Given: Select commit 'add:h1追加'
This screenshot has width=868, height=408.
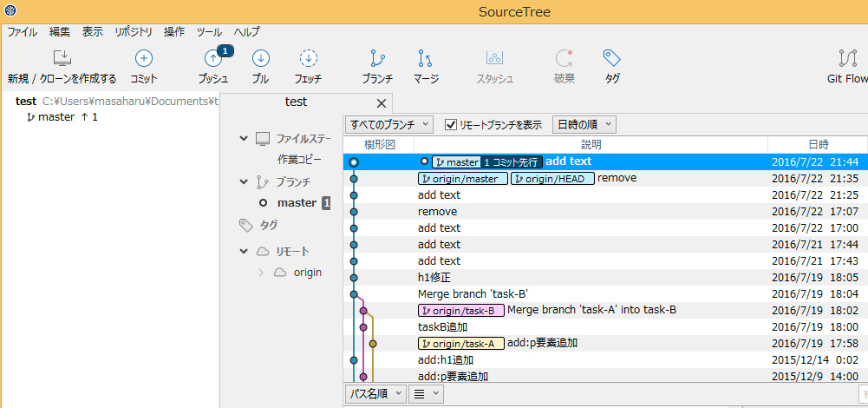Looking at the screenshot, I should pos(605,360).
